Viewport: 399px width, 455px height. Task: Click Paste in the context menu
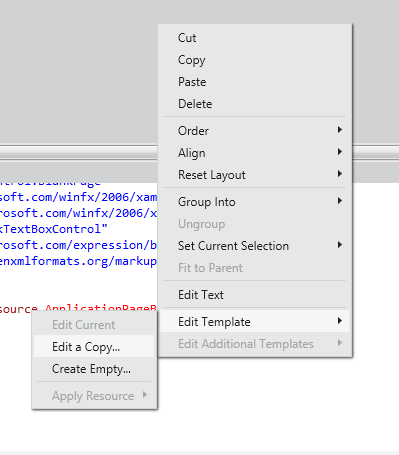pyautogui.click(x=255, y=82)
